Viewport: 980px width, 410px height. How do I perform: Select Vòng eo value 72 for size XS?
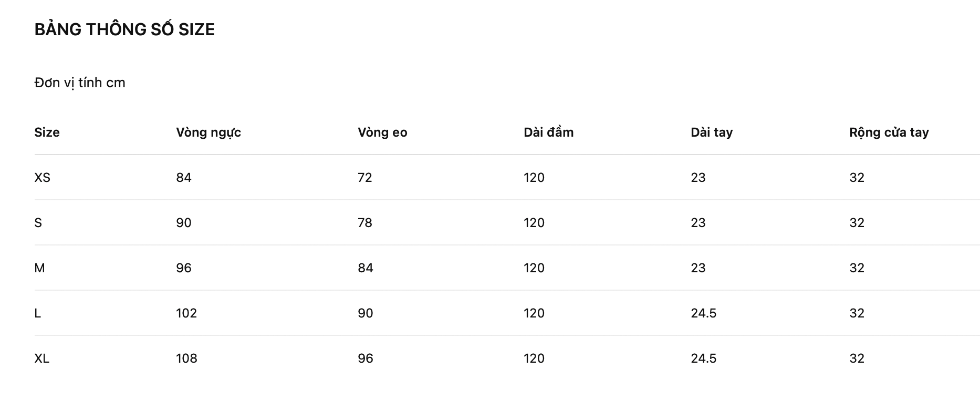[x=365, y=178]
